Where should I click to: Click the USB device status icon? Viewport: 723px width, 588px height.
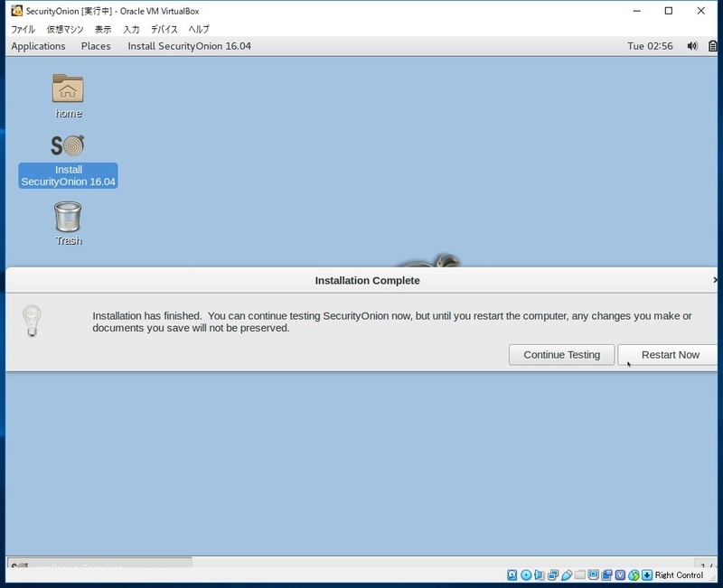point(567,574)
